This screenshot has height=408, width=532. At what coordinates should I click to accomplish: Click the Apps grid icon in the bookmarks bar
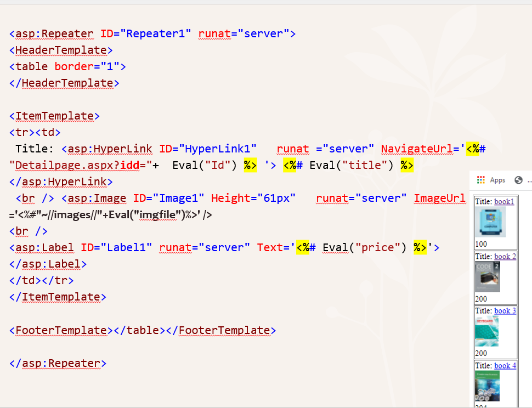click(482, 180)
